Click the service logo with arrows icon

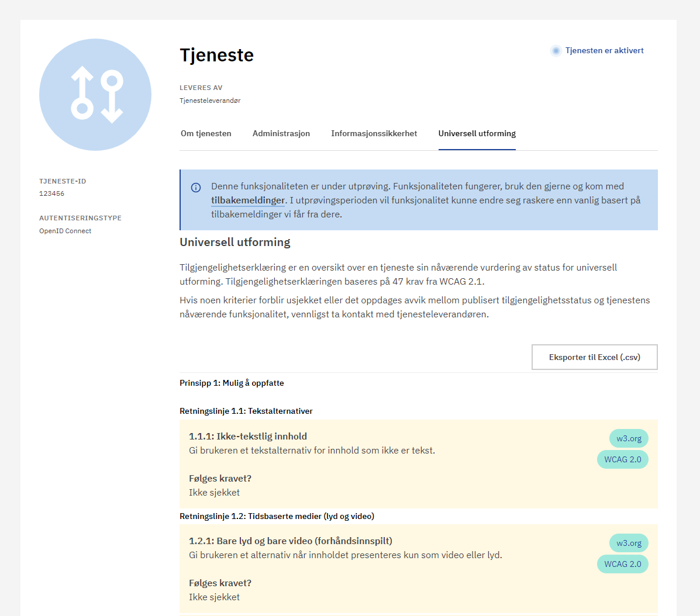click(95, 95)
